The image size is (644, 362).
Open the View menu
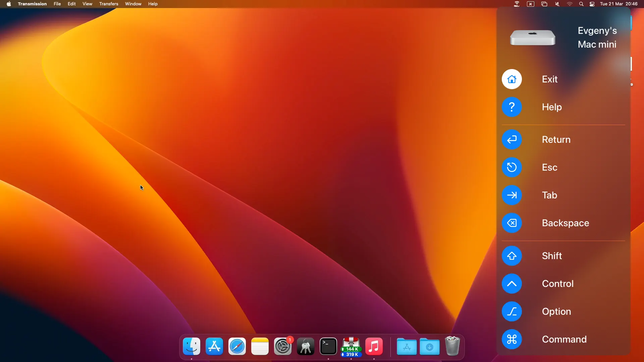pyautogui.click(x=87, y=4)
